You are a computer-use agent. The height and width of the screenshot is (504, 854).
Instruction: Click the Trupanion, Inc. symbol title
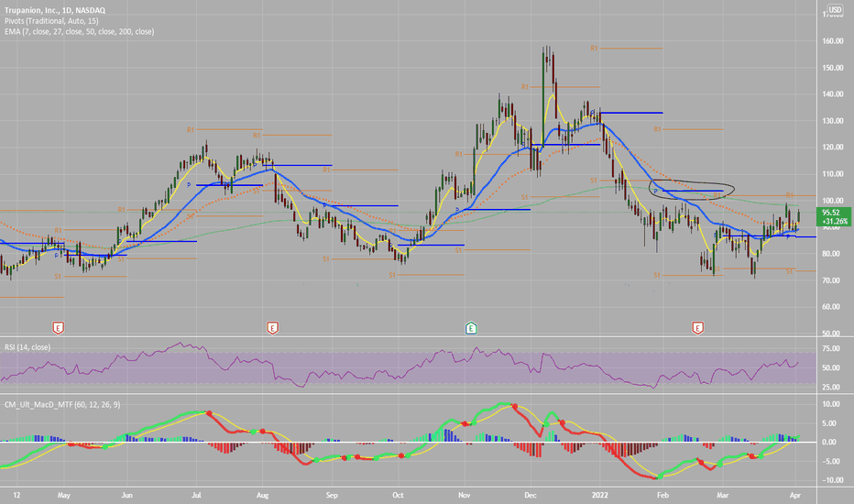click(x=55, y=10)
